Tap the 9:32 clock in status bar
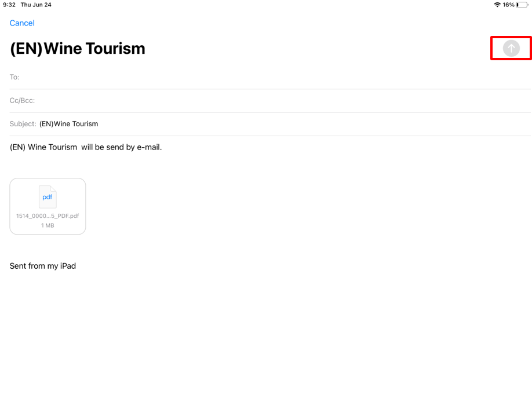 click(9, 5)
